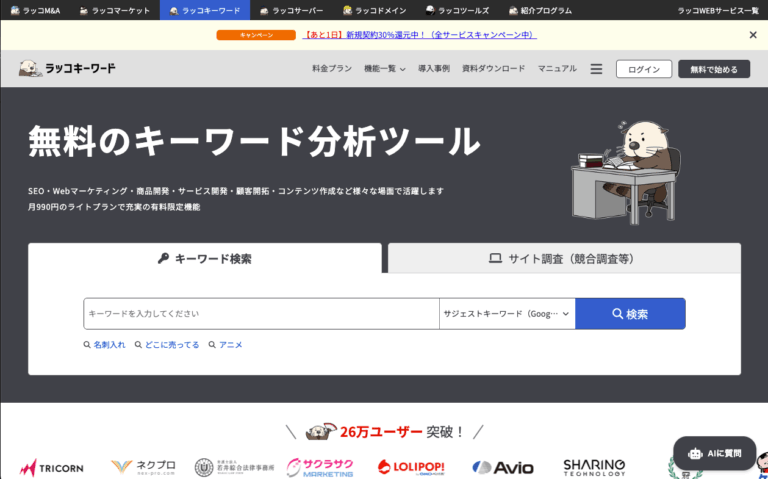Viewport: 768px width, 479px height.
Task: Click the otter at desk illustration
Action: (x=626, y=173)
